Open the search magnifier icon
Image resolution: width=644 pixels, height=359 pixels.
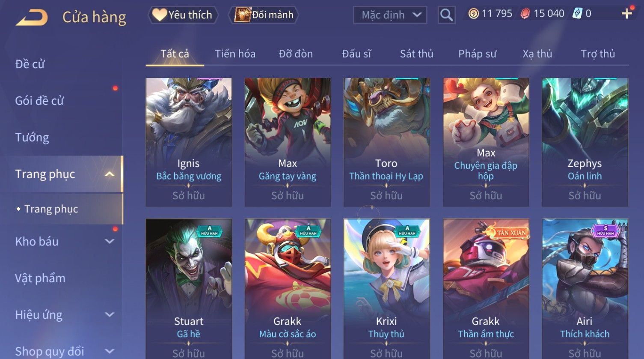click(x=446, y=15)
